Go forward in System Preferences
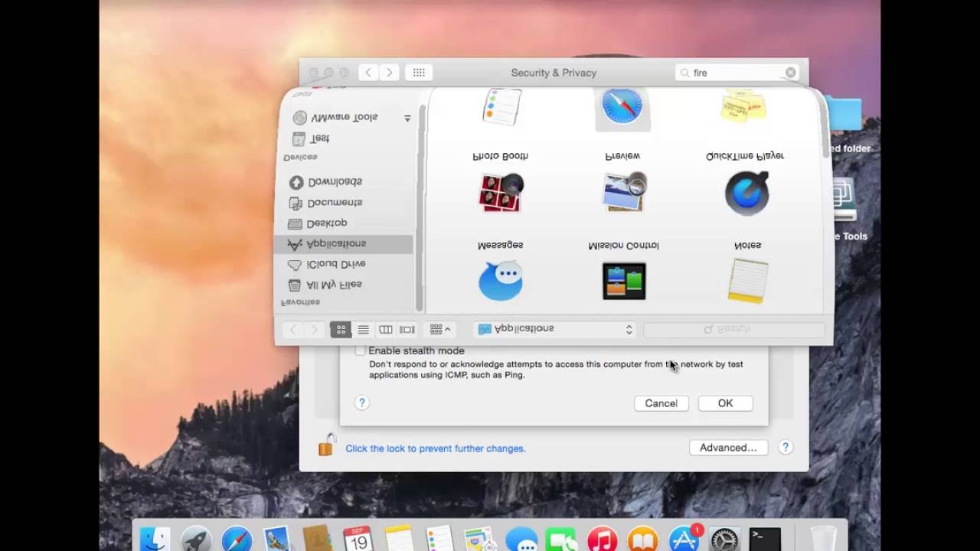 pos(390,73)
